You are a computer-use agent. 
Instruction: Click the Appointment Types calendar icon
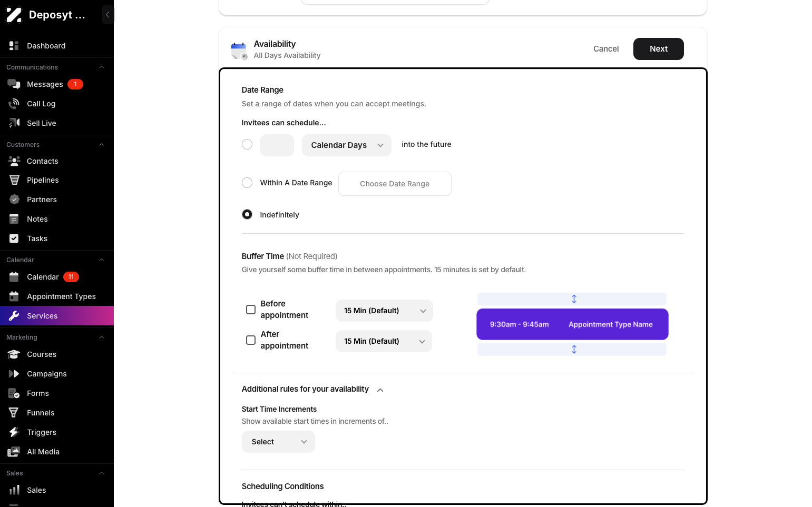tap(14, 296)
